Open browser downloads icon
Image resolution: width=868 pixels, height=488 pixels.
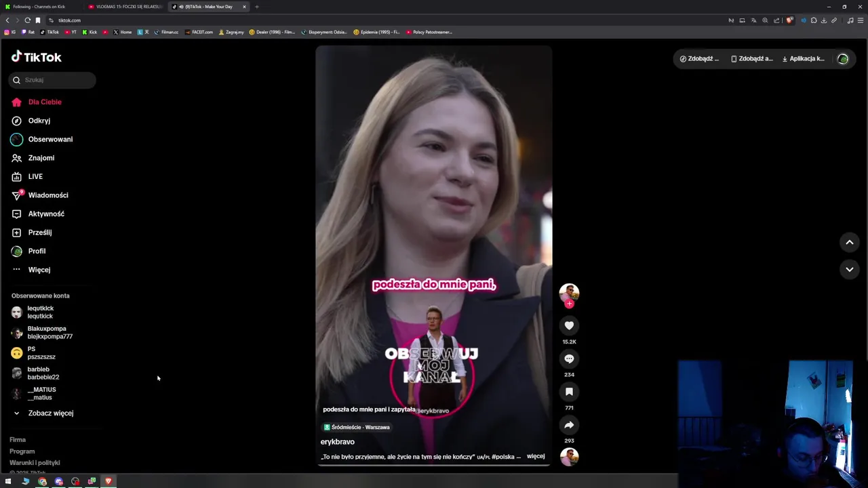[824, 20]
